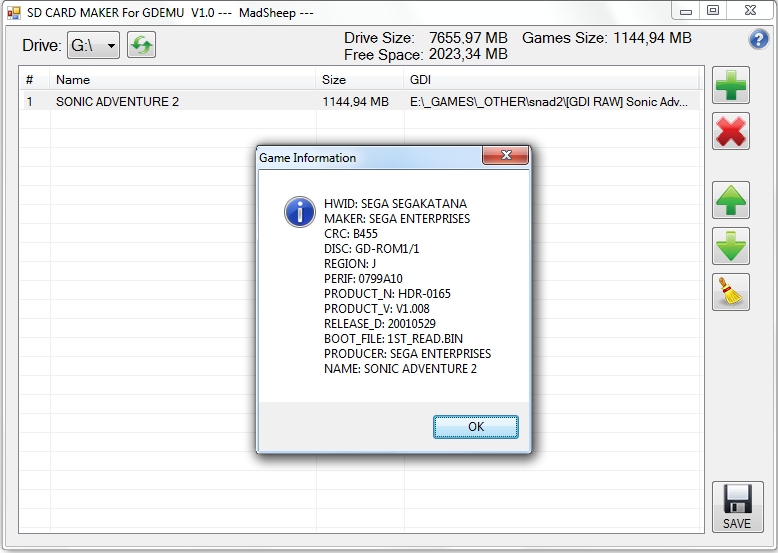Move game up with green up arrow
This screenshot has width=778, height=553.
point(731,200)
